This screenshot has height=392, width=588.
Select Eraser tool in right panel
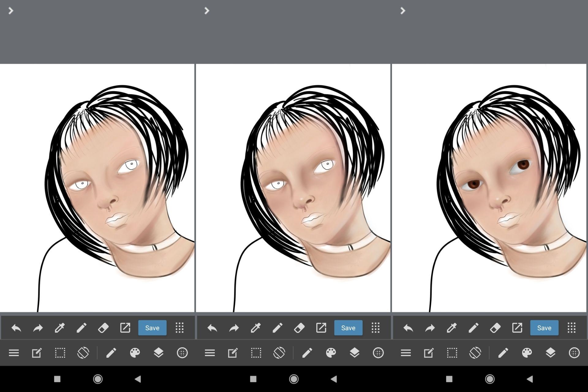coord(495,328)
